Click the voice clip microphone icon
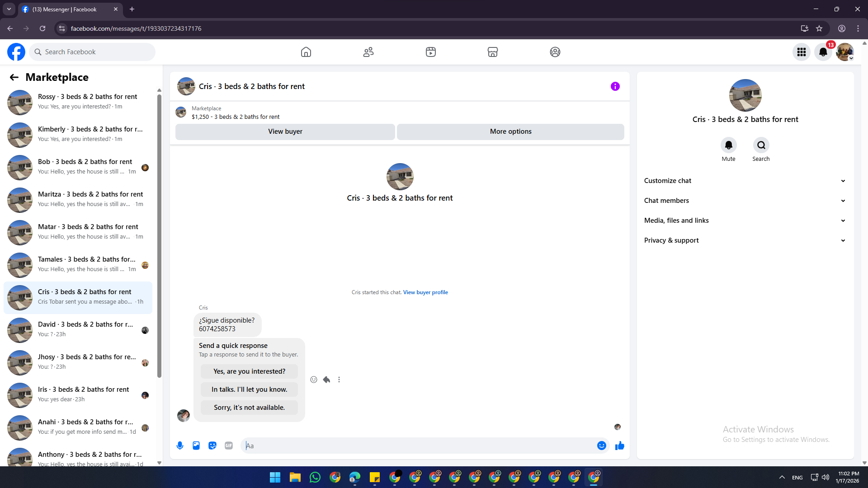 coord(180,446)
